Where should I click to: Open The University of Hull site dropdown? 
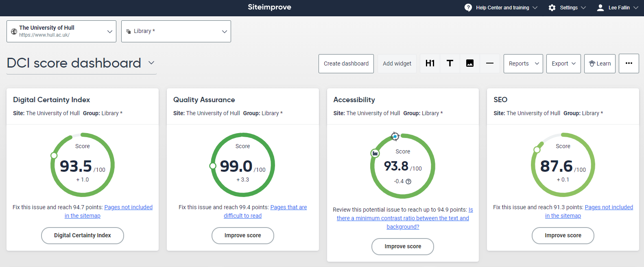pos(61,31)
